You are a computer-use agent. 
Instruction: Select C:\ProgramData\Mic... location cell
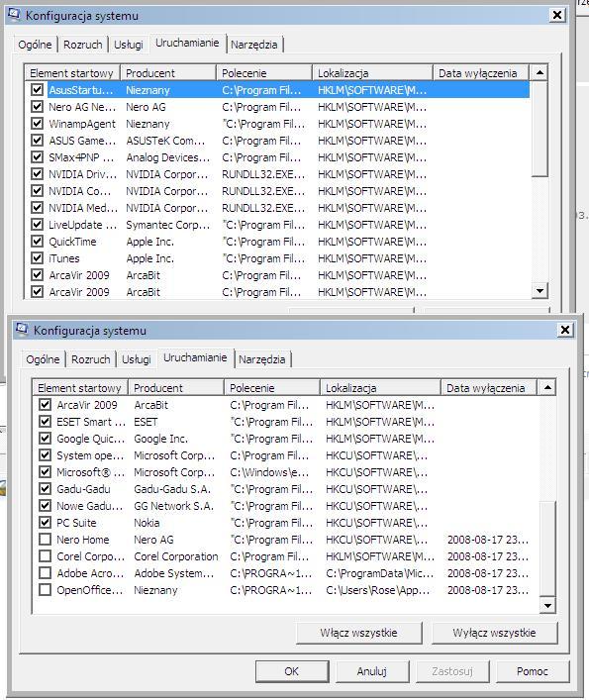[x=379, y=573]
